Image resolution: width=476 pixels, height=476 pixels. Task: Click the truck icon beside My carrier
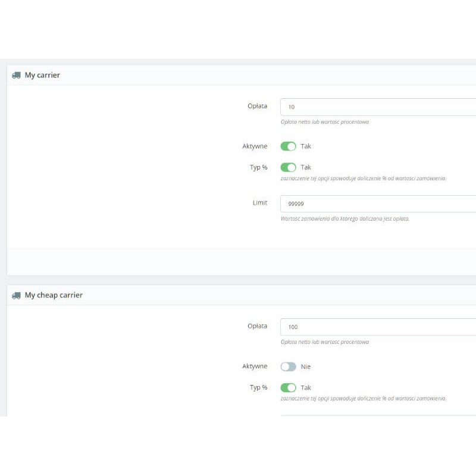point(17,76)
